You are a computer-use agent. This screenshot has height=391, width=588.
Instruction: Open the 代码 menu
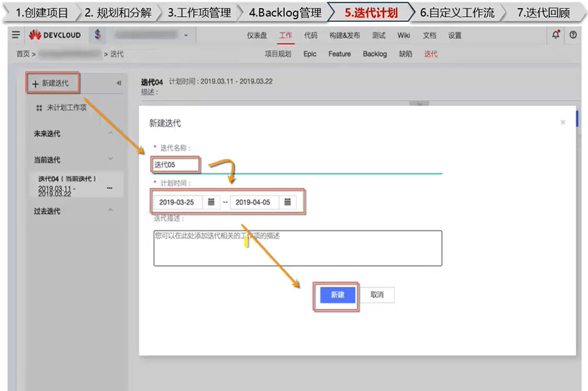[311, 35]
